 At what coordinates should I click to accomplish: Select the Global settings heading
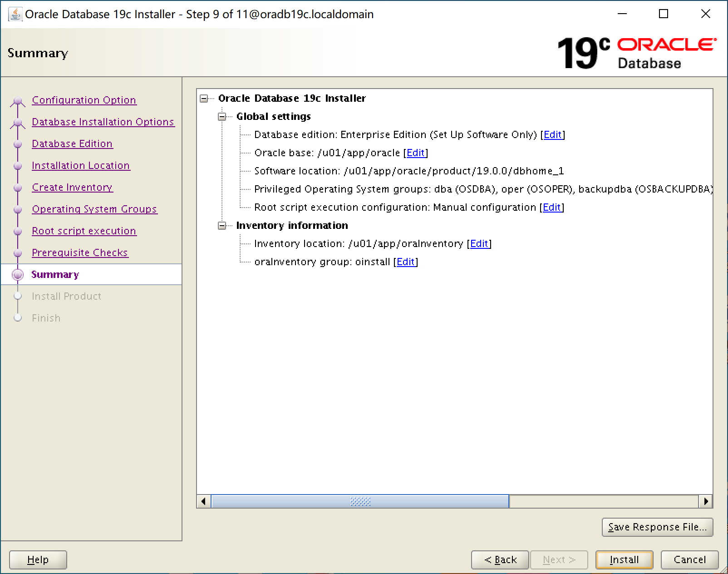coord(274,117)
